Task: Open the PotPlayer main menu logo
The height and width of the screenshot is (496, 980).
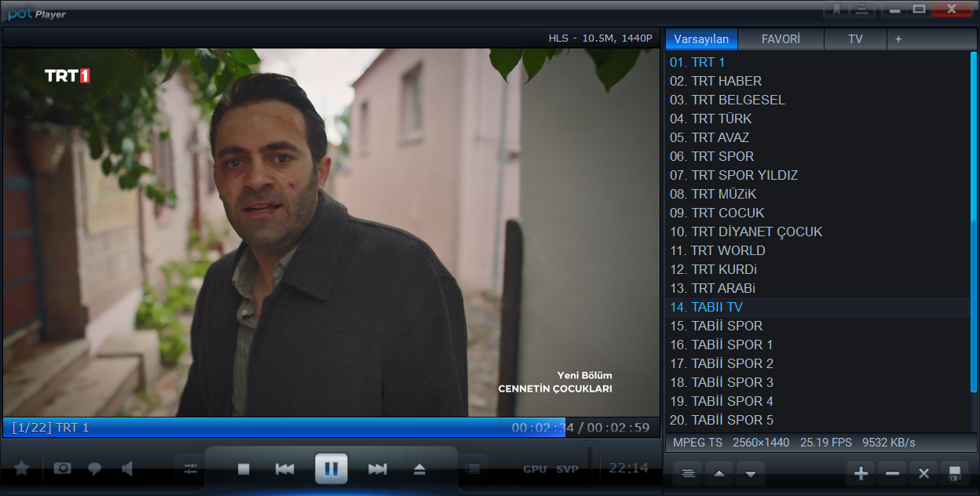Action: click(37, 13)
